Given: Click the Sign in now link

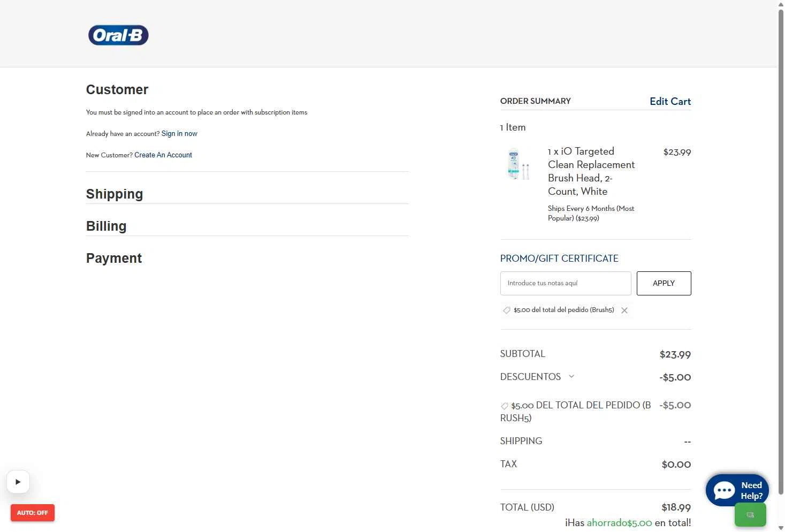Looking at the screenshot, I should pos(179,134).
